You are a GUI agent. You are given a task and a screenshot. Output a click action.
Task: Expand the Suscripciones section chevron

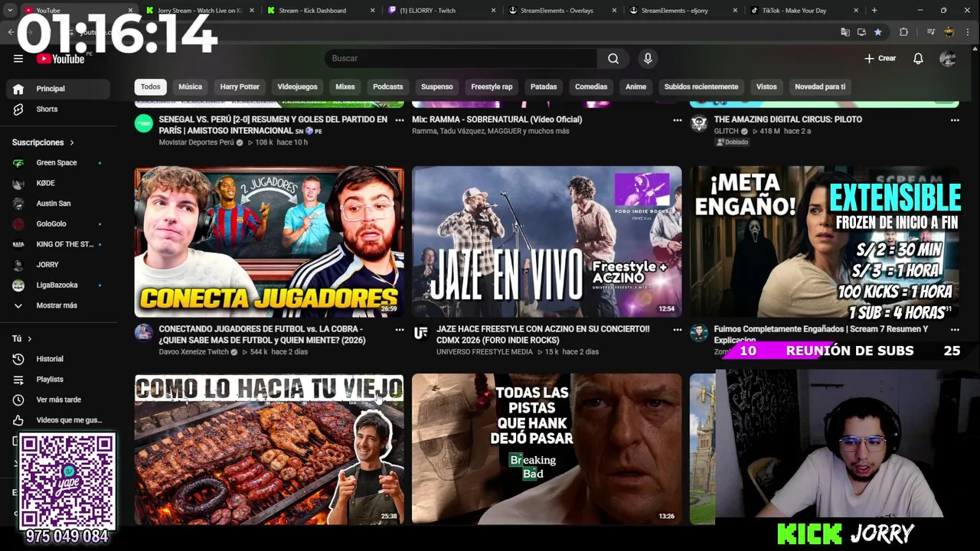[x=72, y=142]
